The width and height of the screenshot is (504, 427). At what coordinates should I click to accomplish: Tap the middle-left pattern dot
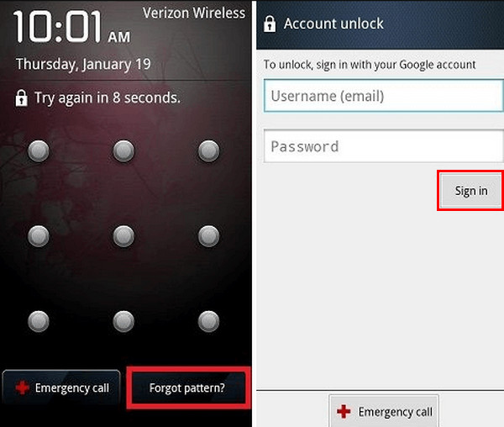pyautogui.click(x=39, y=236)
